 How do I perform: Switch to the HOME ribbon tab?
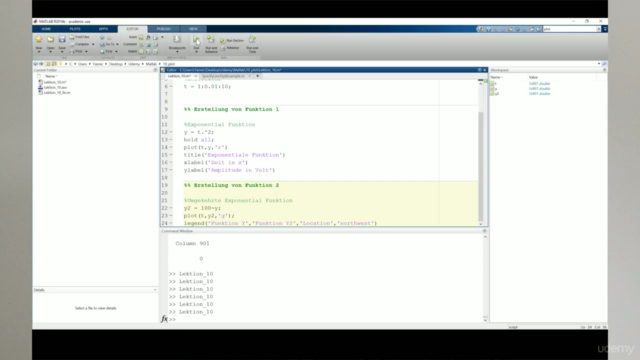coord(46,29)
